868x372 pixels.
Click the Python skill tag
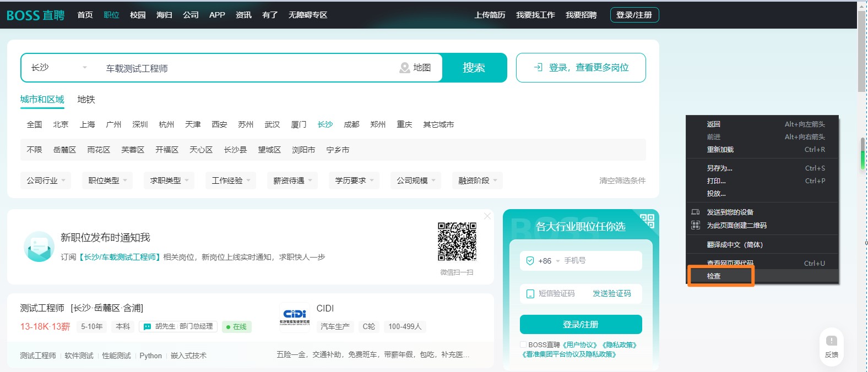tap(150, 355)
